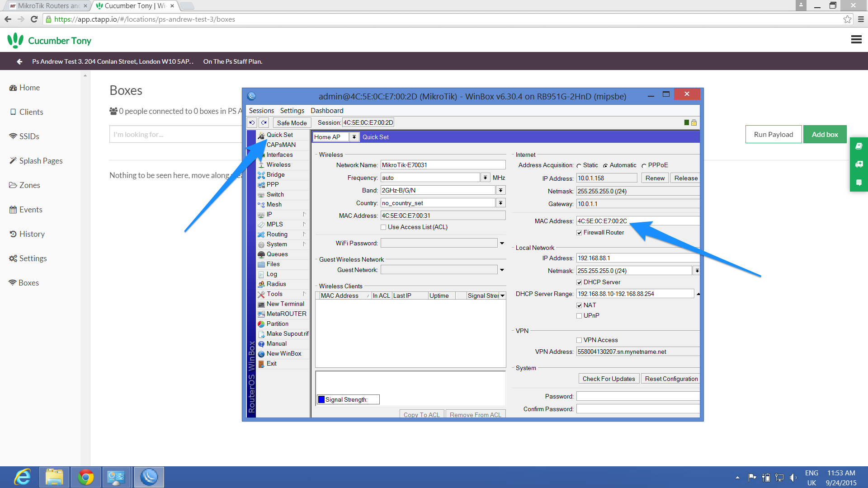Image resolution: width=868 pixels, height=488 pixels.
Task: Select Automatic address acquisition
Action: pos(605,166)
